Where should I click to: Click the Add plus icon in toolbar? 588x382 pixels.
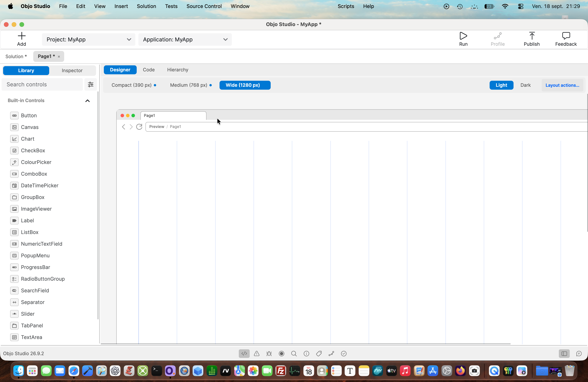[x=22, y=36]
